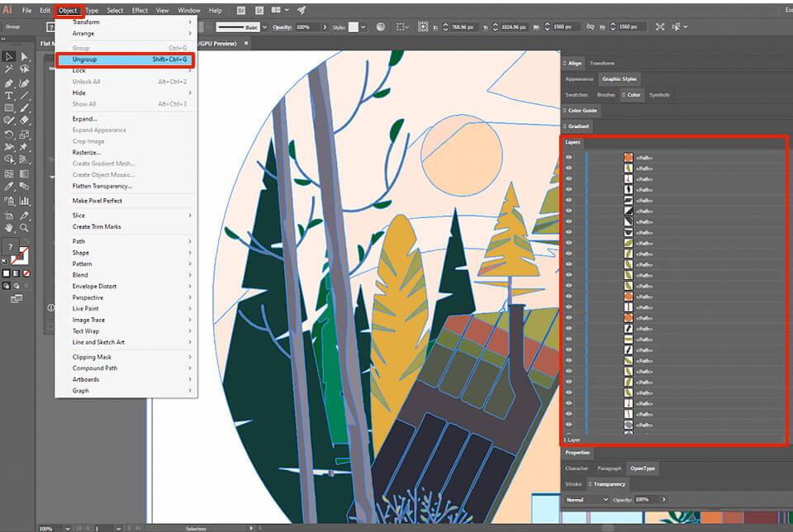Select the Rotate tool
The height and width of the screenshot is (532, 793).
(8, 135)
